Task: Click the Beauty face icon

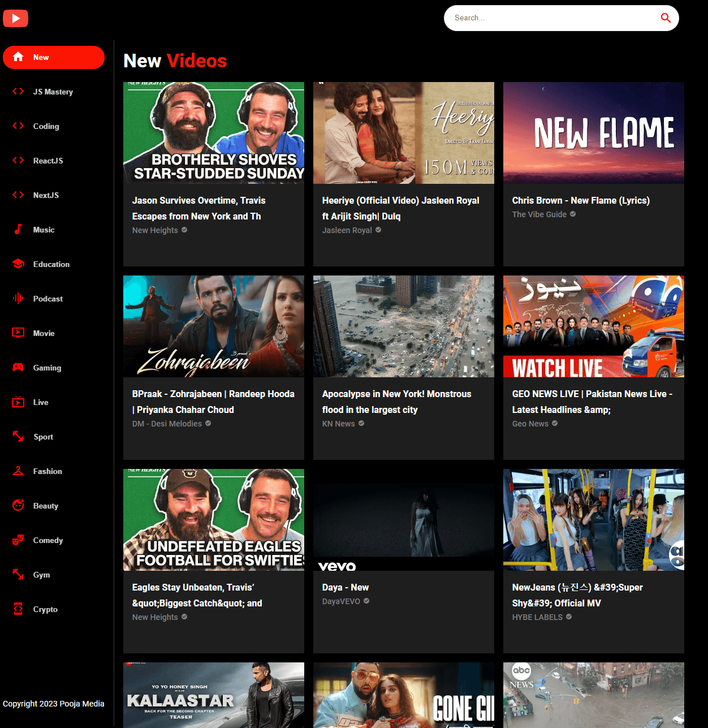Action: point(18,505)
